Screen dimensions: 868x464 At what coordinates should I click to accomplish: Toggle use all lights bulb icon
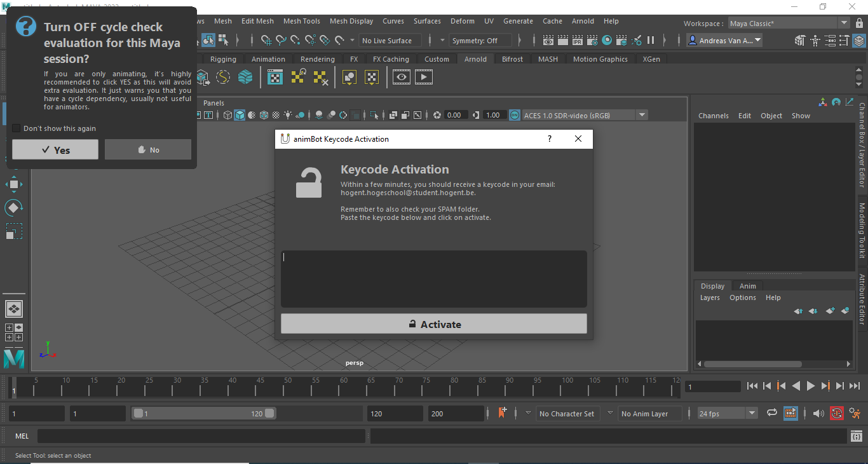(288, 115)
